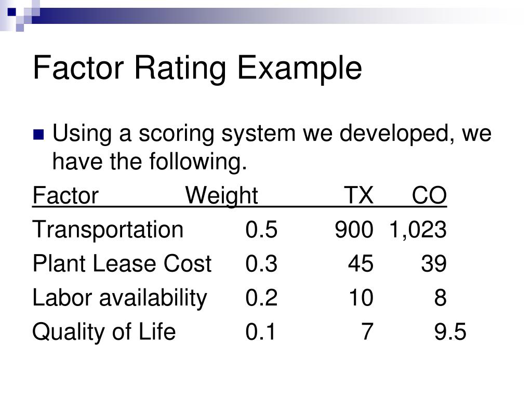The image size is (532, 399).
Task: Click the TX lease cost value 45
Action: click(361, 263)
